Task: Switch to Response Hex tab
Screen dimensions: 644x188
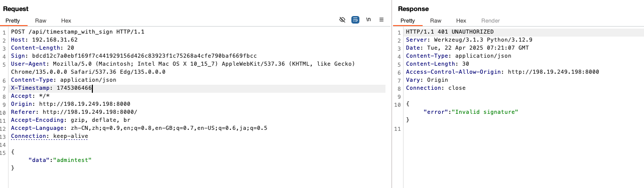Action: click(x=461, y=21)
